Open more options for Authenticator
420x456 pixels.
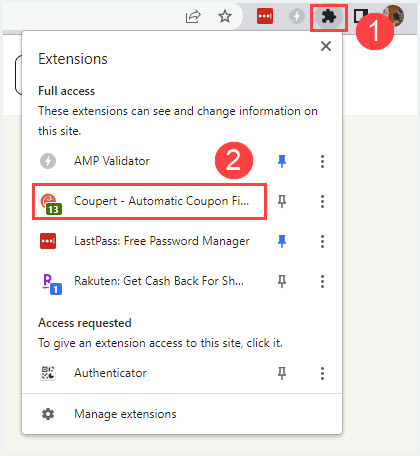tap(322, 373)
